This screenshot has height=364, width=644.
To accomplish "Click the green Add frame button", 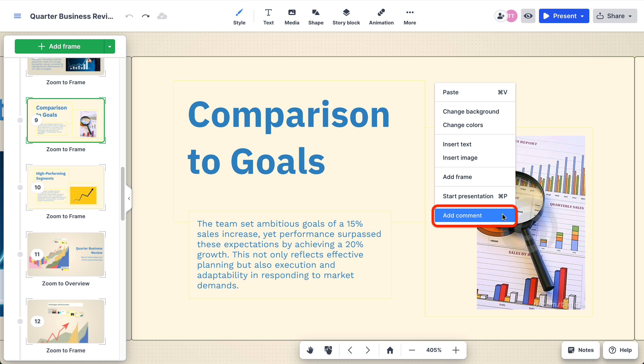I will coord(60,46).
